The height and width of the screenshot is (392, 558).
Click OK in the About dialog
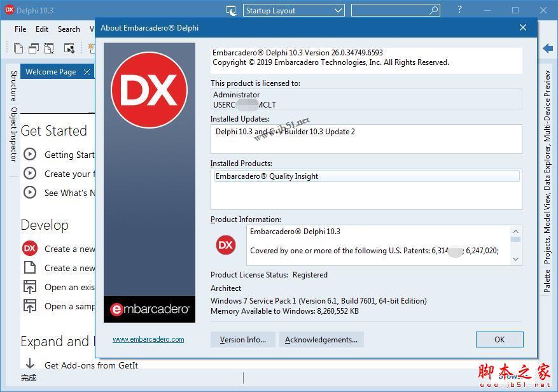499,340
